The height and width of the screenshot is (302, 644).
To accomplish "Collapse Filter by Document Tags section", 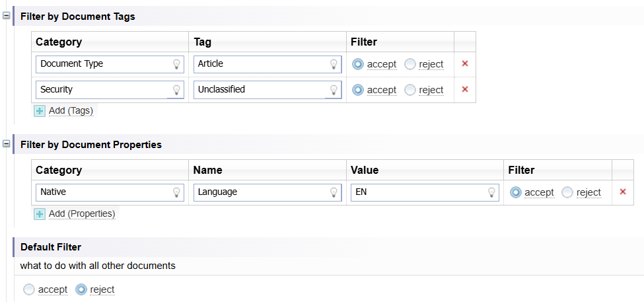I will [x=7, y=16].
